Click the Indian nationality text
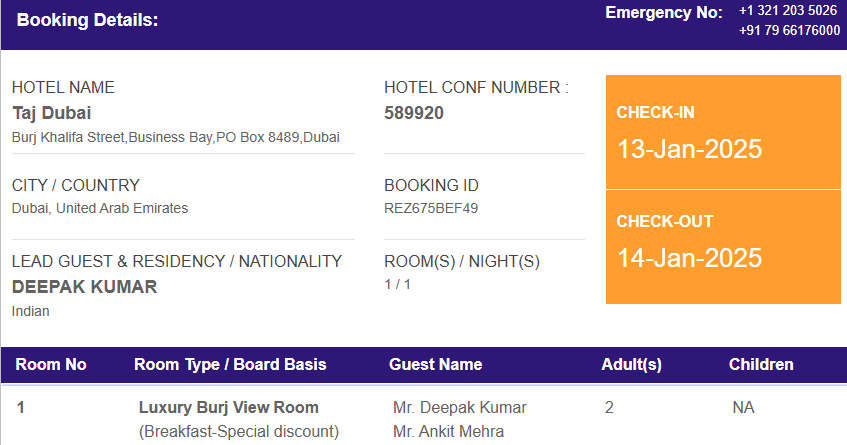 (x=31, y=312)
